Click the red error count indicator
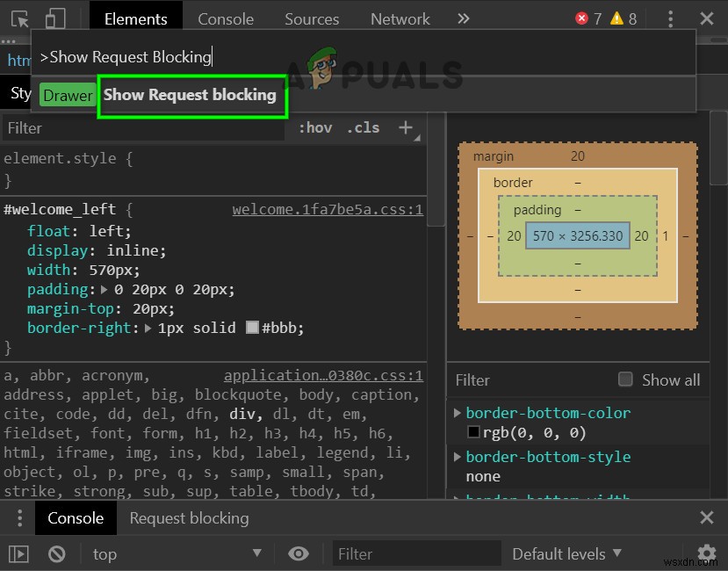The image size is (728, 571). point(588,18)
